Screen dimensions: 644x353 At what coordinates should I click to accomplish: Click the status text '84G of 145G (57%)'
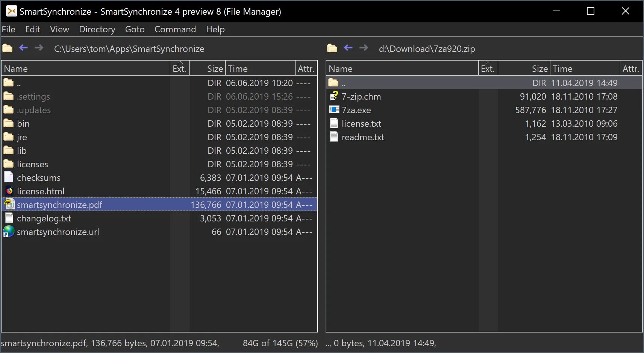(x=280, y=343)
